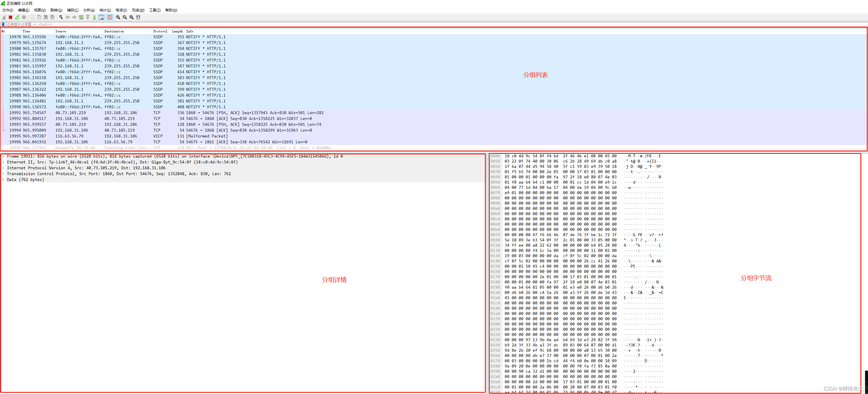The width and height of the screenshot is (868, 394).
Task: Expand the Frame 19911 detail row
Action: click(3, 156)
